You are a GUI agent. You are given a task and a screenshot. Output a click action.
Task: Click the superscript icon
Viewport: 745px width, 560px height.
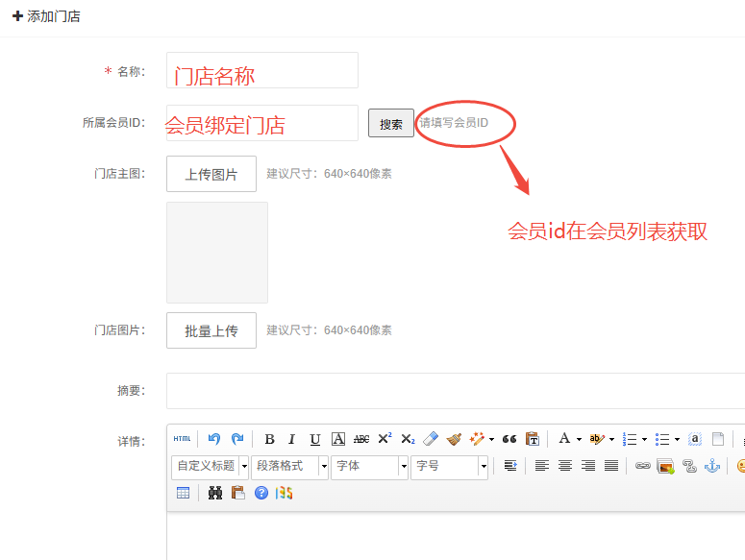pos(385,439)
